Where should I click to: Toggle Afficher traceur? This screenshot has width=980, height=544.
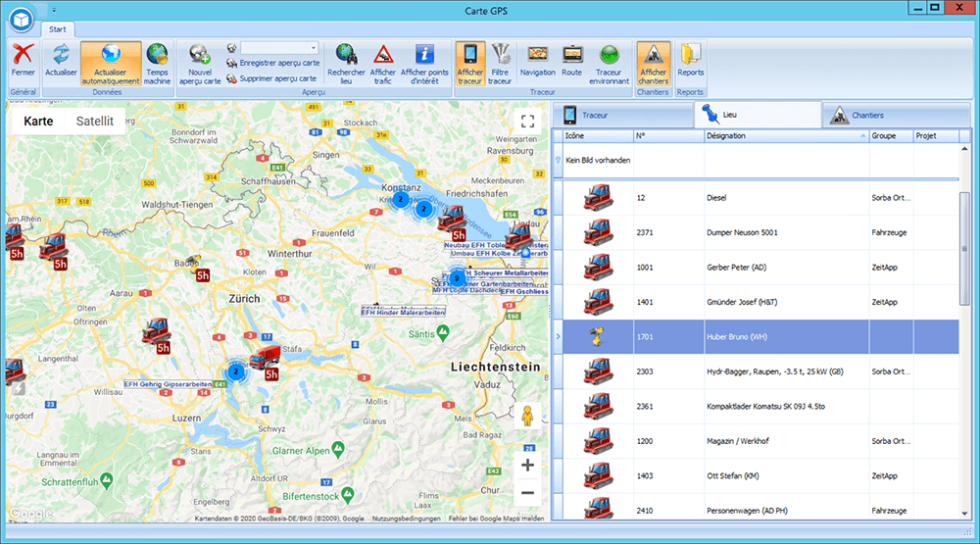coord(470,63)
